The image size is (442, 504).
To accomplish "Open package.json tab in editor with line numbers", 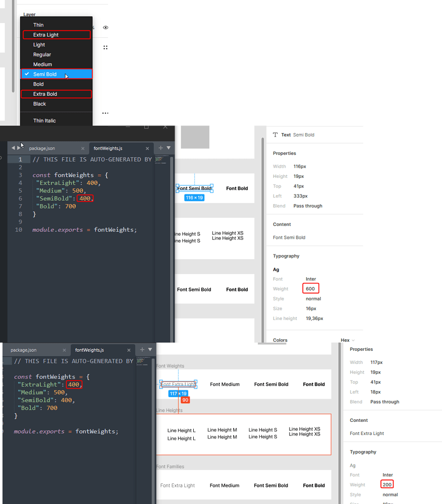I will tap(42, 148).
